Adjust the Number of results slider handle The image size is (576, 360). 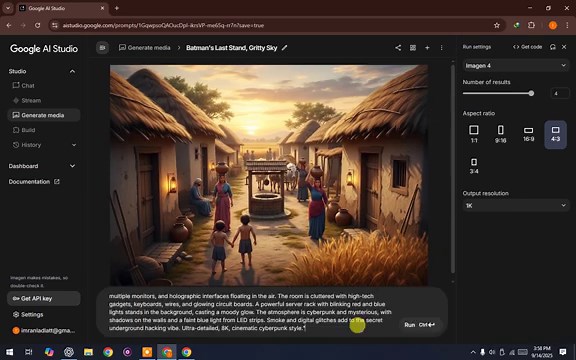tap(531, 93)
